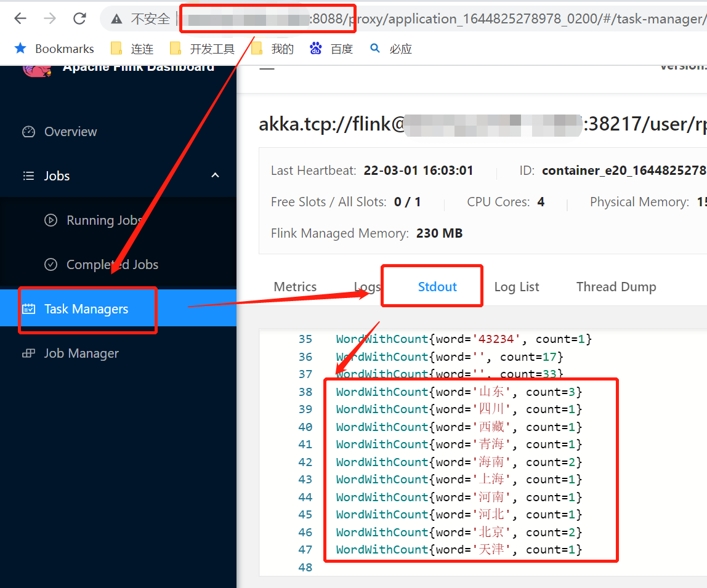Switch to the Stdout tab
This screenshot has height=588, width=707.
pyautogui.click(x=437, y=287)
